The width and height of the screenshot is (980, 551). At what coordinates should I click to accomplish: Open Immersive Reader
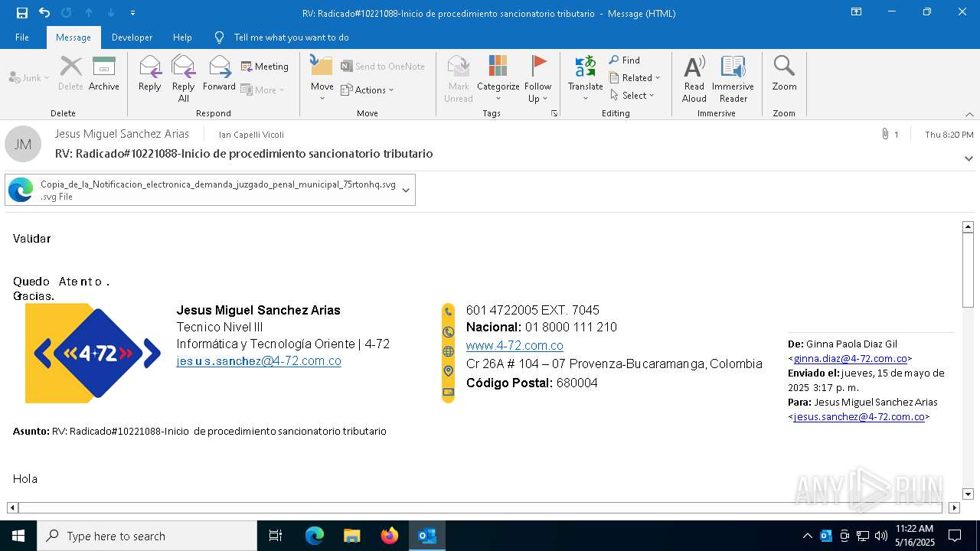733,79
